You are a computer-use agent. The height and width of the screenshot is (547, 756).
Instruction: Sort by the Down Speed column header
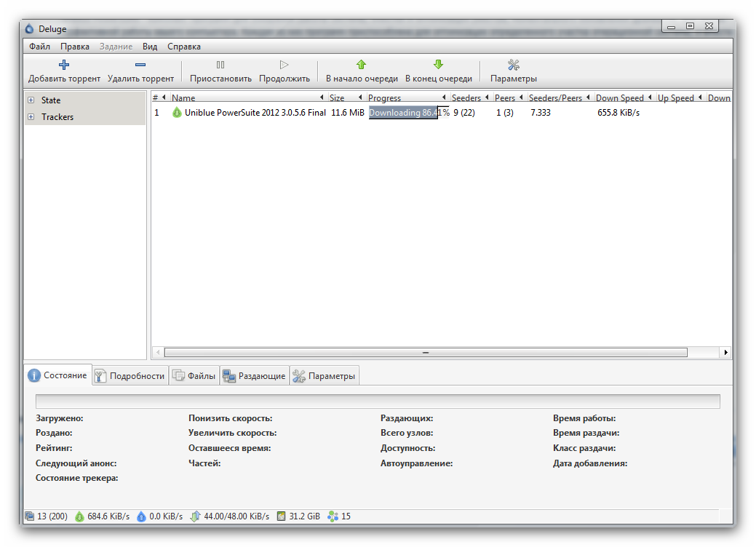[624, 97]
